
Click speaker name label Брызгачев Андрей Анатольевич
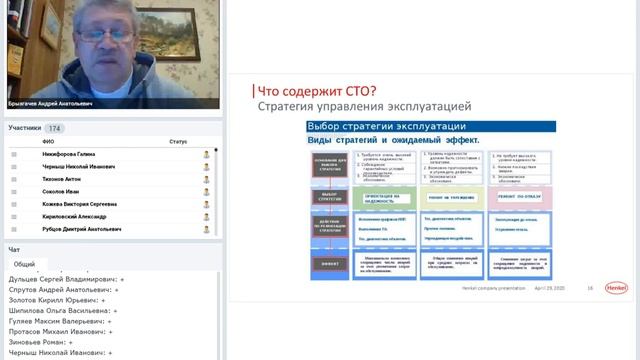pos(50,104)
